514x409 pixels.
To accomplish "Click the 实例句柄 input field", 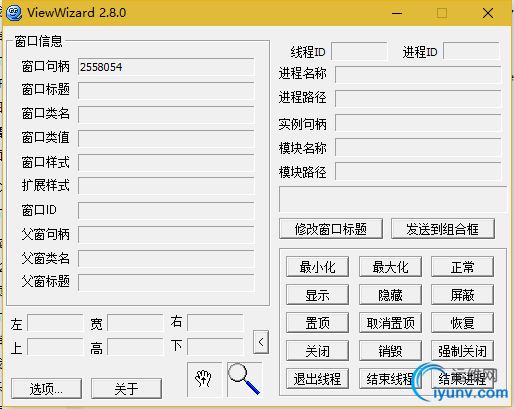I will coord(418,123).
